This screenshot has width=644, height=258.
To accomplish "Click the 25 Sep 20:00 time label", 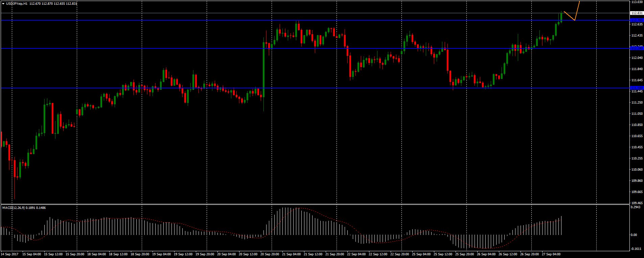I will 465,254.
